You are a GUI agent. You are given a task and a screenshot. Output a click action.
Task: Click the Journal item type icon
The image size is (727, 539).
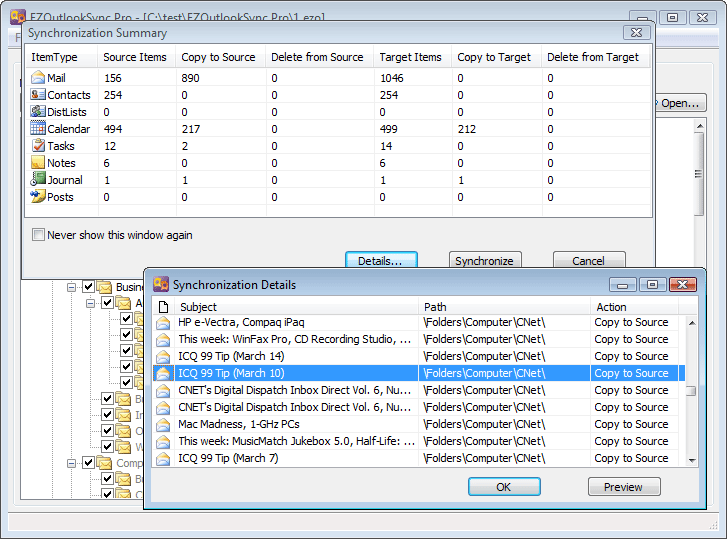(38, 179)
